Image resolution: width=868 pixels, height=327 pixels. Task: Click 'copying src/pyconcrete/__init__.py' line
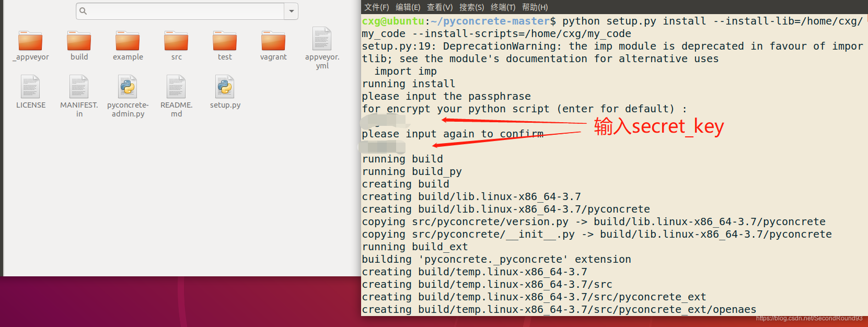(x=597, y=234)
